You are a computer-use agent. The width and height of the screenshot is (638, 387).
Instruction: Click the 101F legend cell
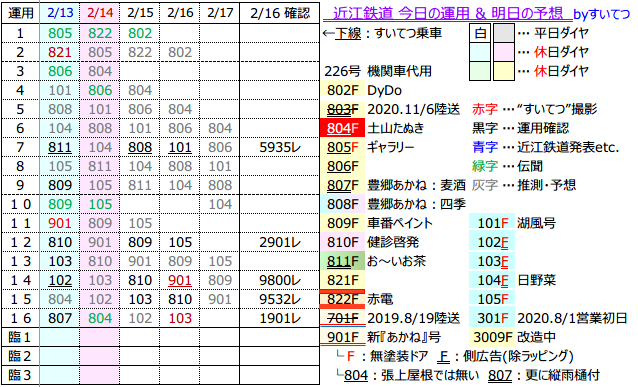pos(492,223)
